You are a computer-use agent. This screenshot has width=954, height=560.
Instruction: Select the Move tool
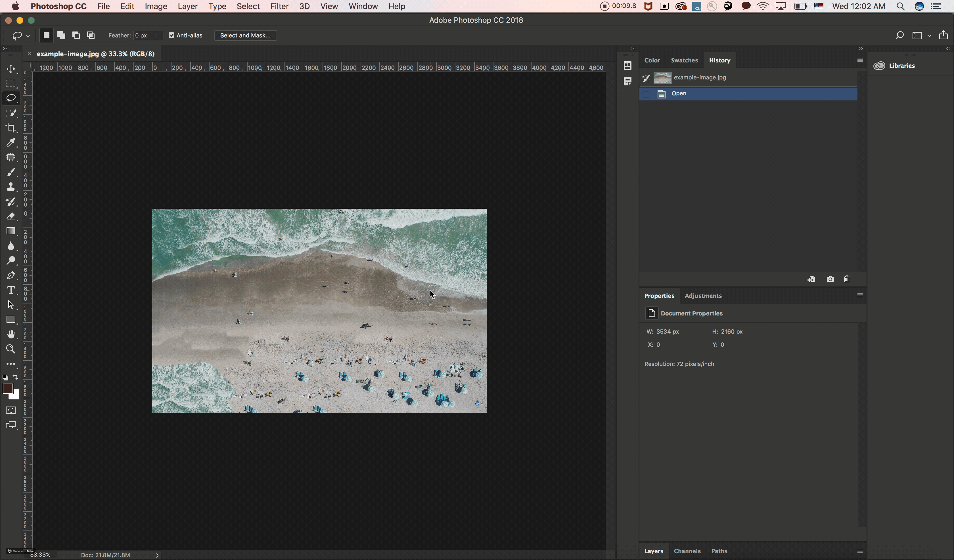coord(11,69)
